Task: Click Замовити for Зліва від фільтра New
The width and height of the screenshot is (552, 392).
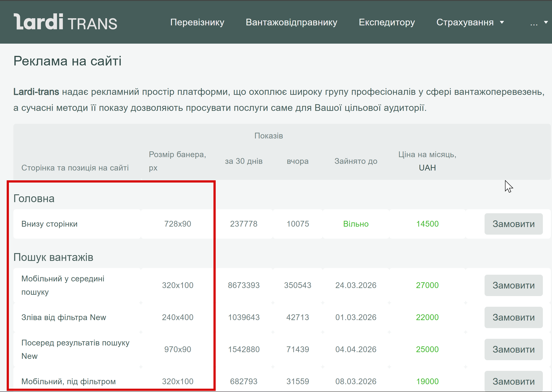Action: [513, 317]
